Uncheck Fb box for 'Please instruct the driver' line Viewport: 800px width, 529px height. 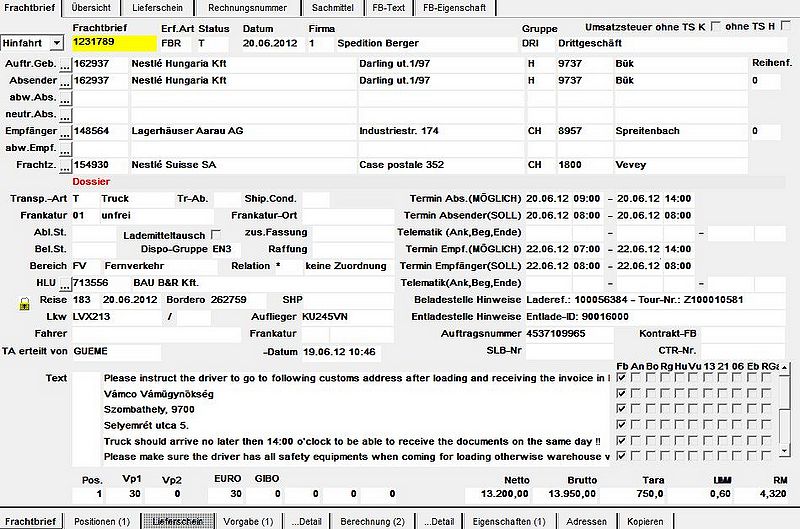click(x=621, y=378)
